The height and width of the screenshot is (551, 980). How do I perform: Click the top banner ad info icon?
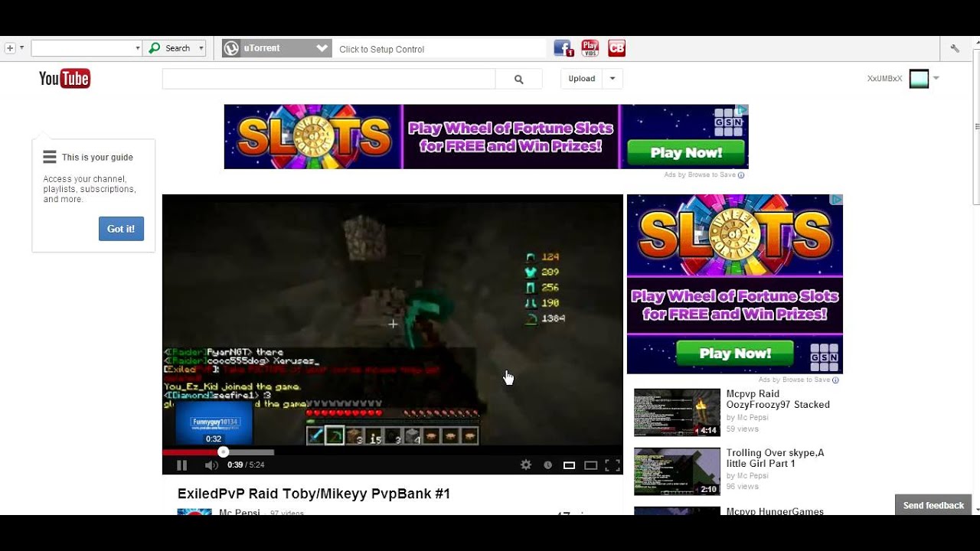(x=741, y=175)
